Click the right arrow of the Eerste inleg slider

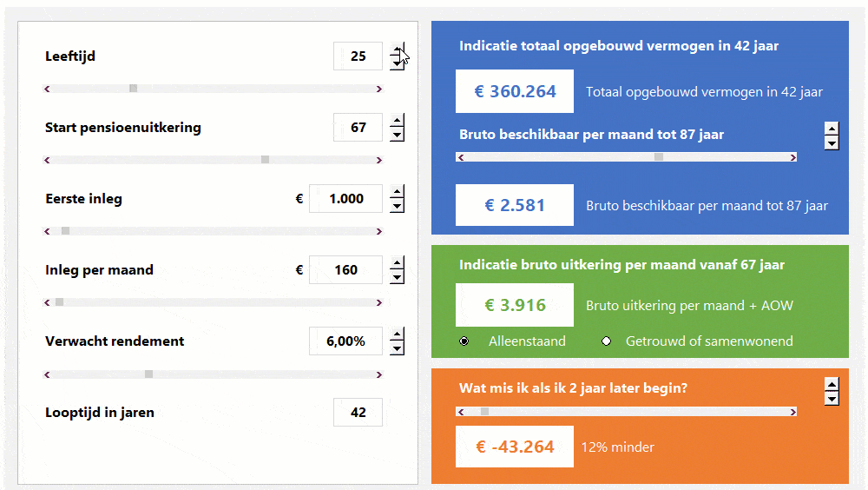pyautogui.click(x=378, y=231)
